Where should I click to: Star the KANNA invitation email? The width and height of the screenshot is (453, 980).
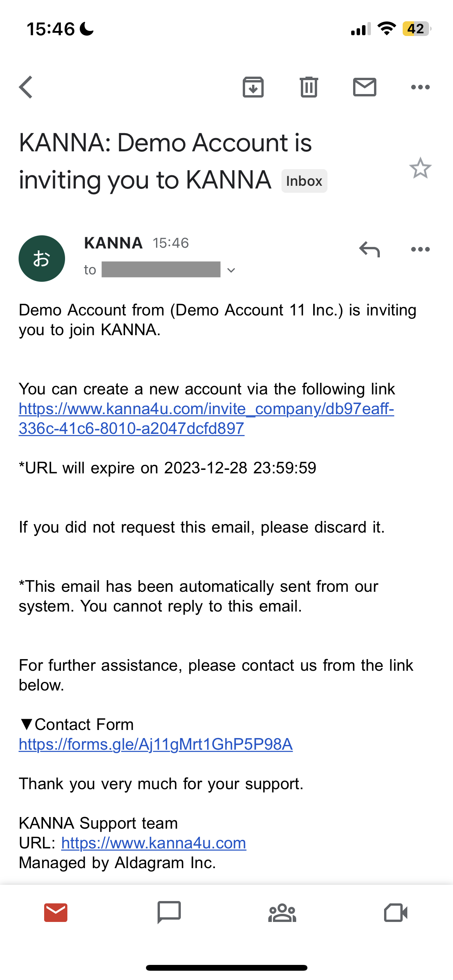tap(420, 169)
